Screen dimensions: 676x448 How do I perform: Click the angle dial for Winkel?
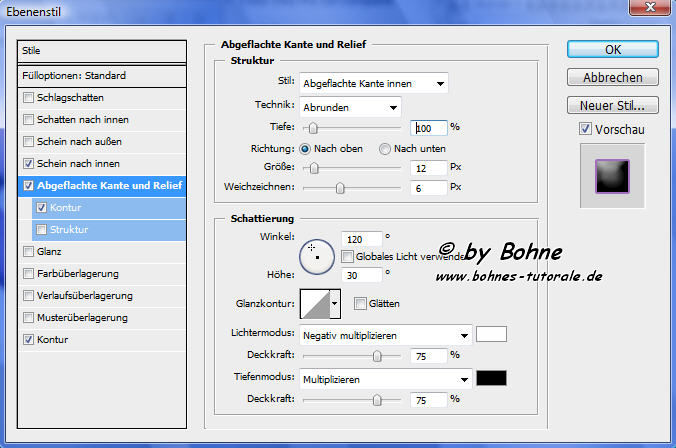(317, 254)
